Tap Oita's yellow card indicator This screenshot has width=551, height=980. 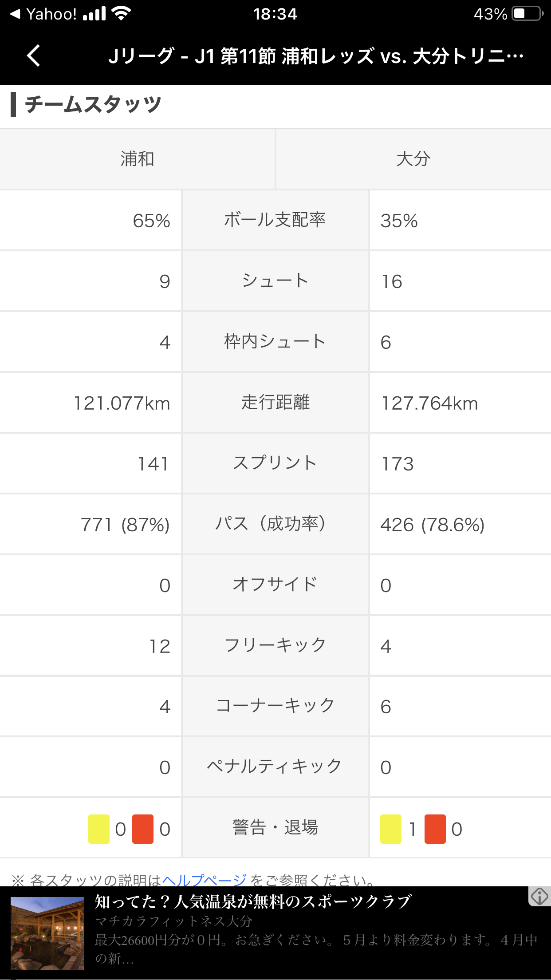391,829
